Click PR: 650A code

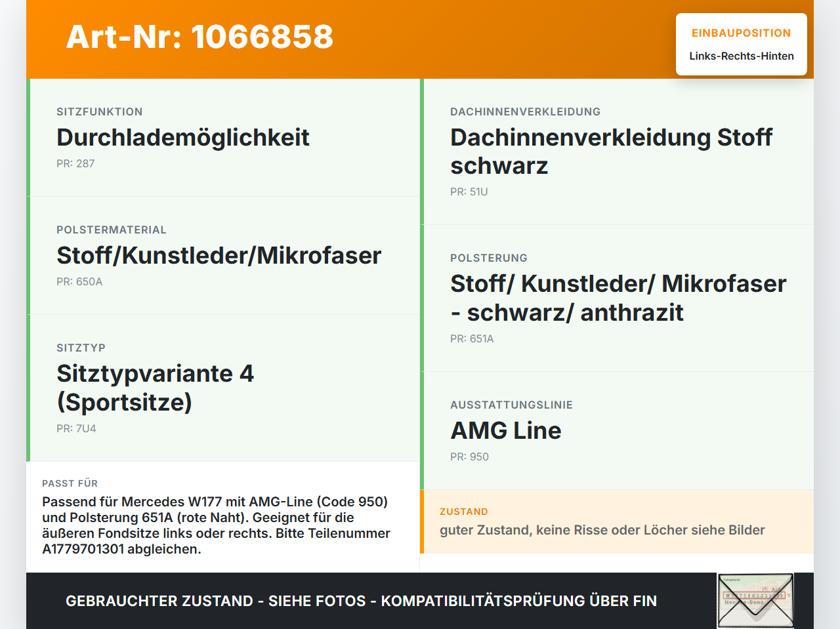[79, 282]
